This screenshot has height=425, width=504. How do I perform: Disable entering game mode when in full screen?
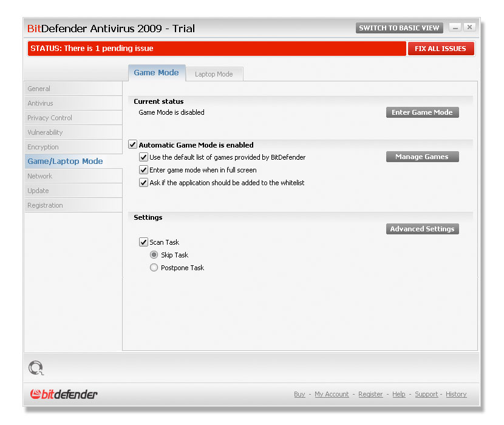[x=143, y=170]
